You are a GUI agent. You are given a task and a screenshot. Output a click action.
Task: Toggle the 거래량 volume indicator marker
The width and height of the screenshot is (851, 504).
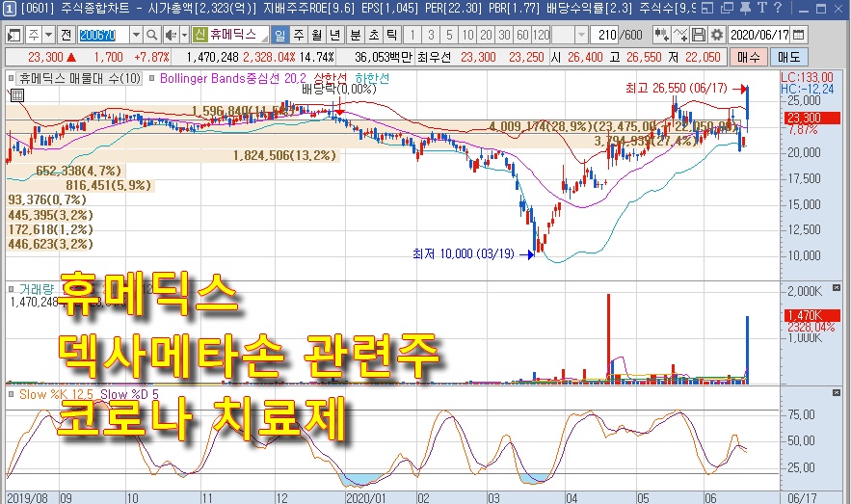point(12,289)
